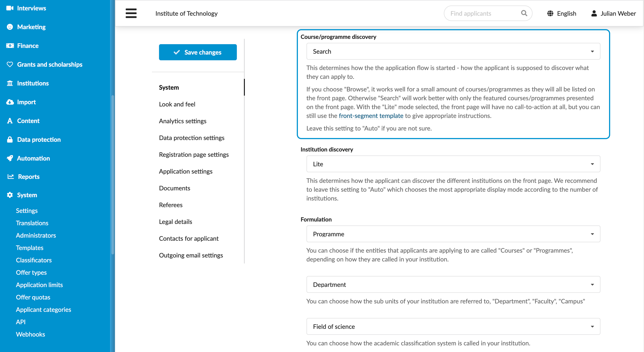Open Interviews via camera icon

(x=10, y=8)
